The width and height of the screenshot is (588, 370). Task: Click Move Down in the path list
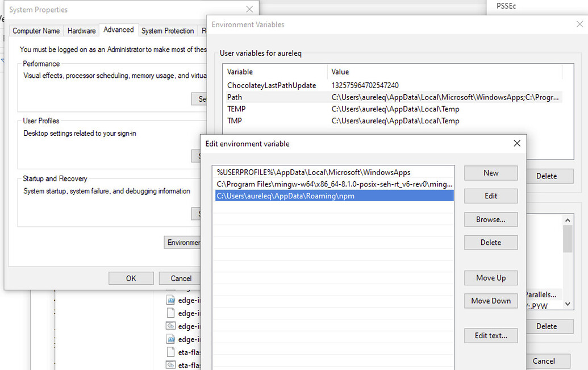[x=490, y=301]
